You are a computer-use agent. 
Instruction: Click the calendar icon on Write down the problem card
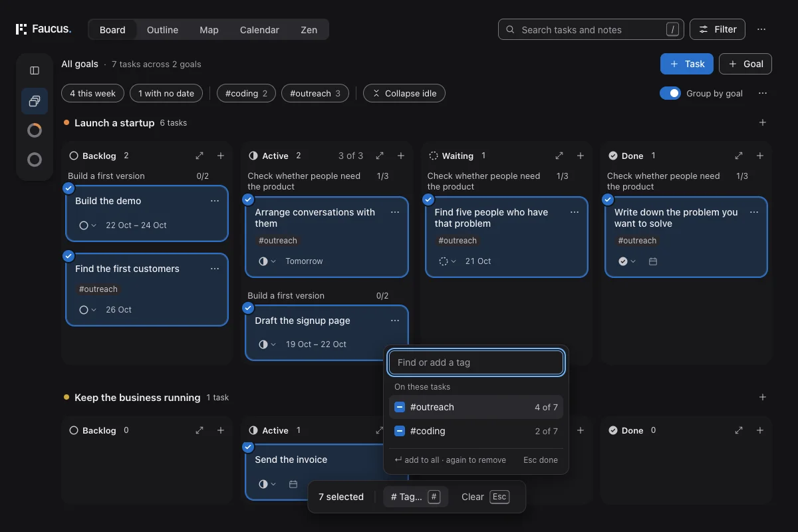pyautogui.click(x=653, y=261)
